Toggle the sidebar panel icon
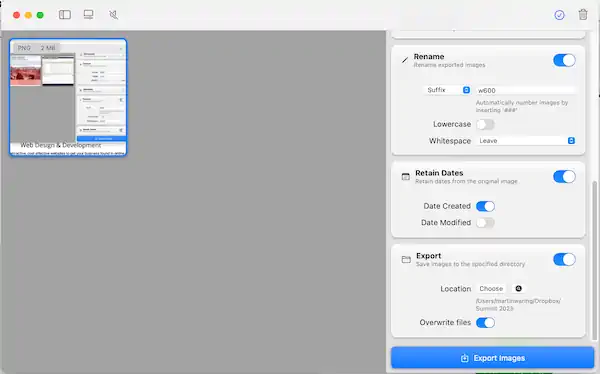Image resolution: width=600 pixels, height=374 pixels. tap(65, 15)
